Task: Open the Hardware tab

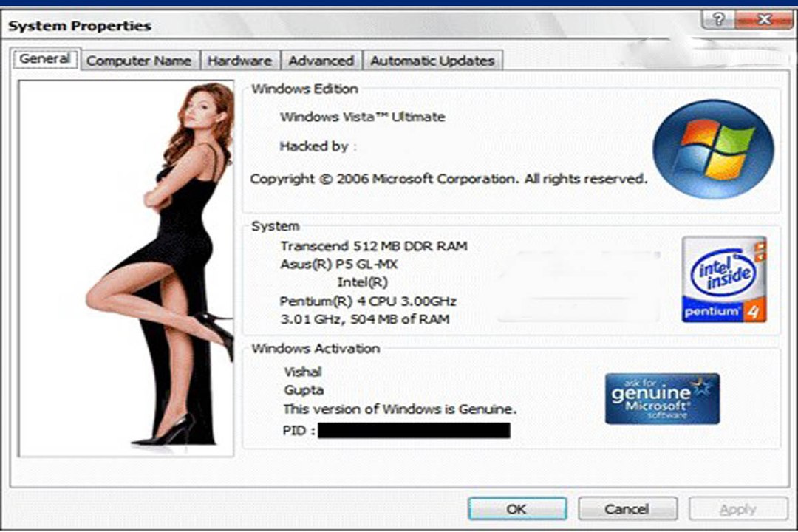Action: (239, 61)
